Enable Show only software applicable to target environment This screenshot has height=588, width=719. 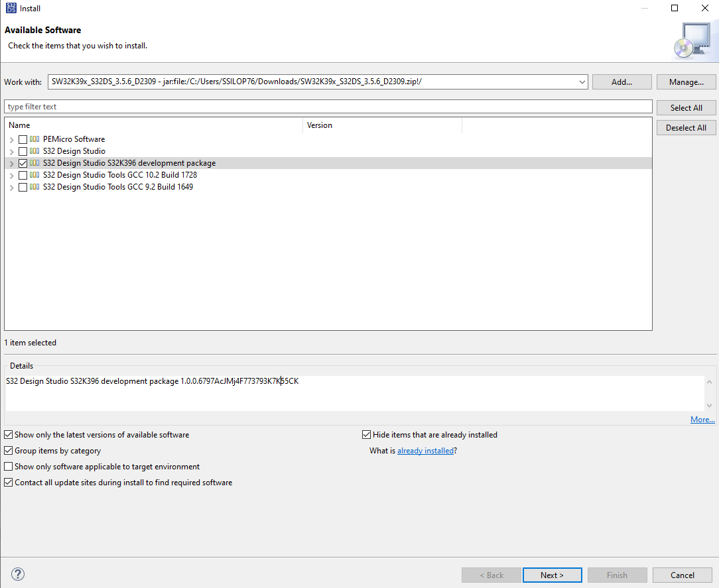[8, 466]
